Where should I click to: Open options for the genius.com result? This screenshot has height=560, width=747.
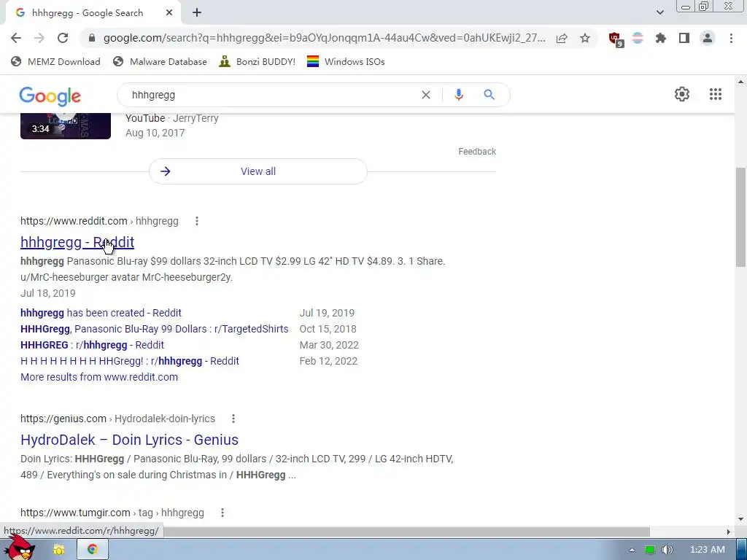[x=233, y=419]
